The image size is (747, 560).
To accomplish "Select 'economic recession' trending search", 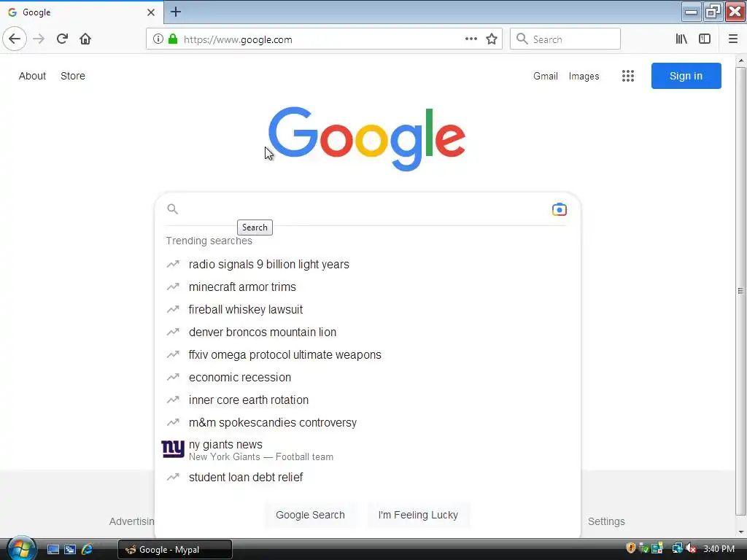I will coord(367,377).
